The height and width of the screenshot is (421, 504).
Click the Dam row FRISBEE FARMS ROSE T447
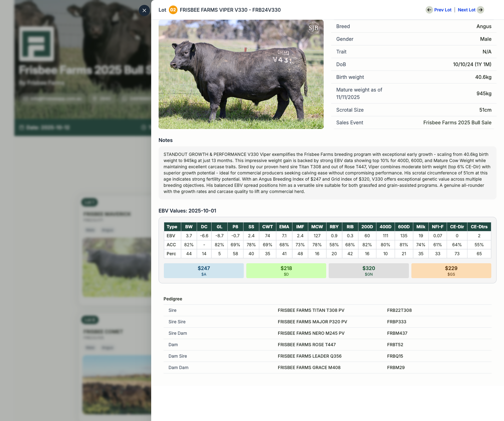point(327,345)
